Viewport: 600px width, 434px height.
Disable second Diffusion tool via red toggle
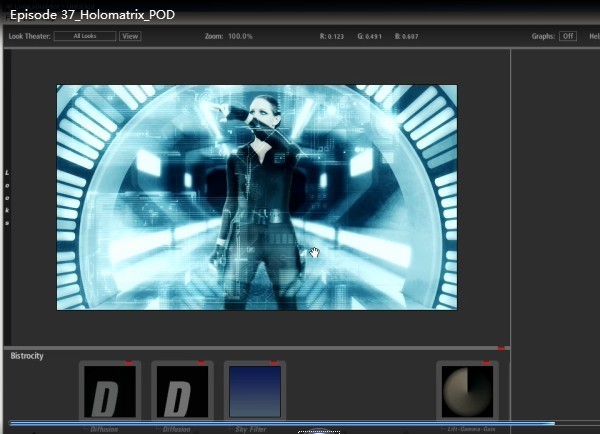(x=201, y=363)
